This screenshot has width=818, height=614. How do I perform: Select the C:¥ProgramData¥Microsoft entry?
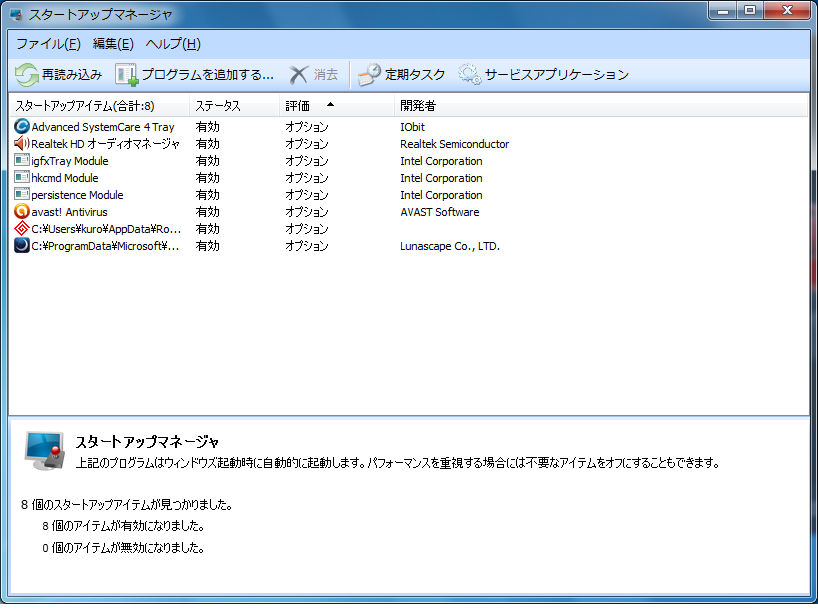(x=408, y=246)
